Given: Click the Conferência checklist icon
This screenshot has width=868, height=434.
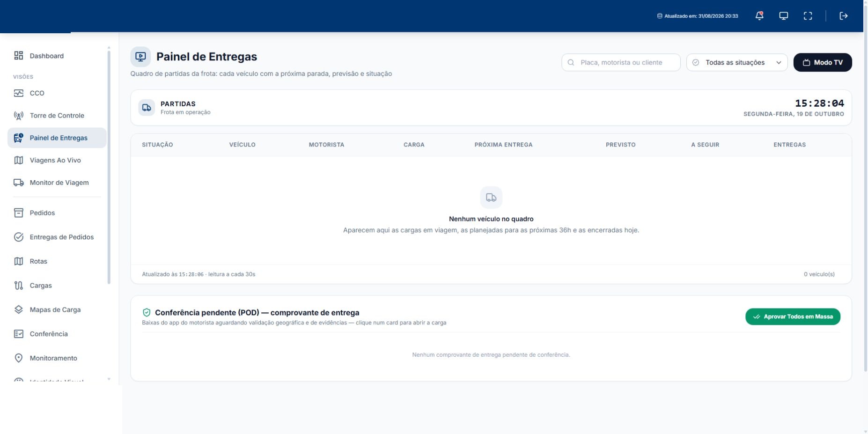Looking at the screenshot, I should [19, 334].
